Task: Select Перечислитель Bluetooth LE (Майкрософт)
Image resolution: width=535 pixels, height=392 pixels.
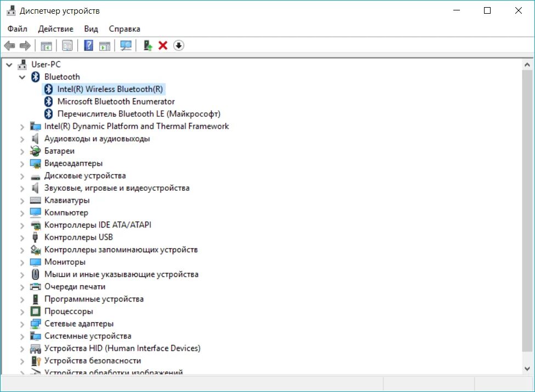Action: pos(139,114)
